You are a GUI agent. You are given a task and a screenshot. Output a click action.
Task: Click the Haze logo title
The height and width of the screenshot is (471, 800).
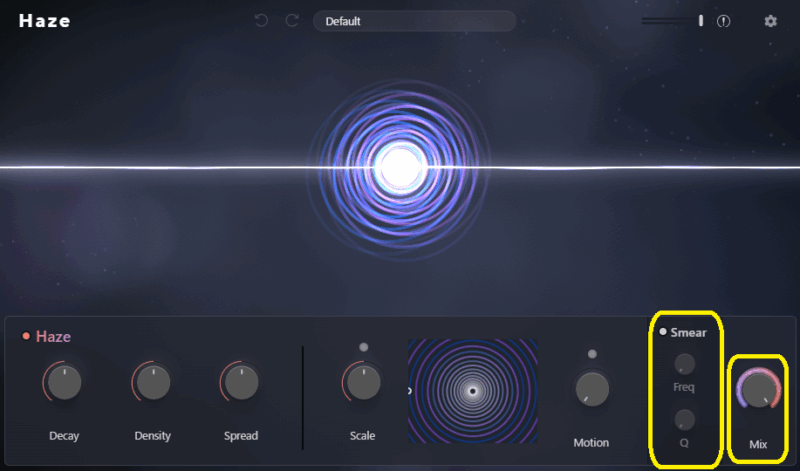45,21
